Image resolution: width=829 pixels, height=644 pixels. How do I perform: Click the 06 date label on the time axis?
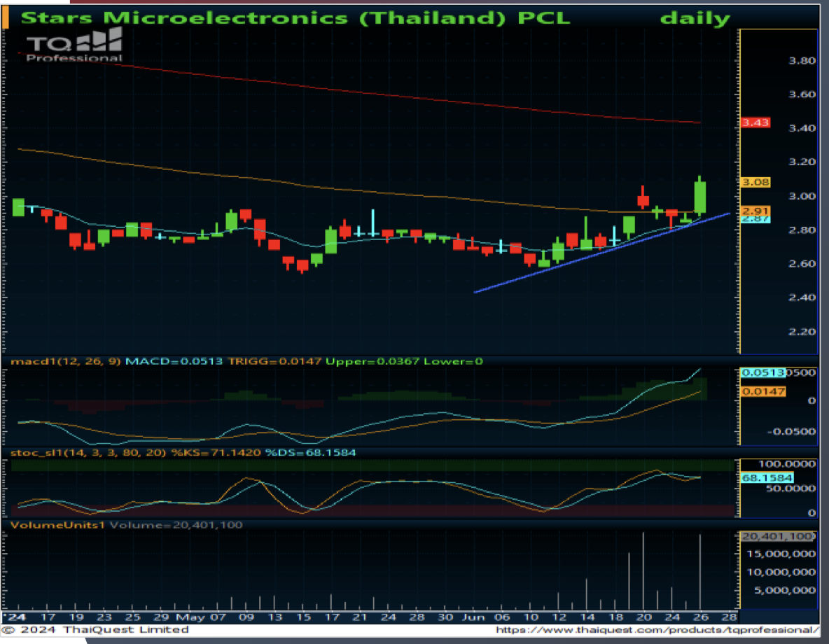point(502,617)
